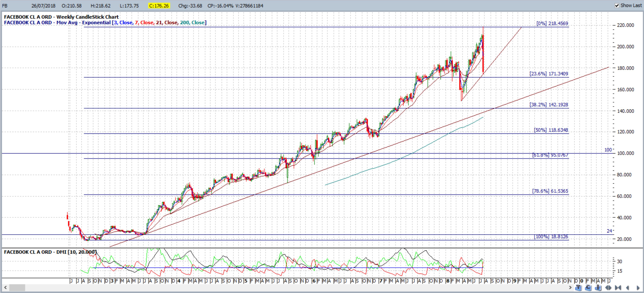644x293 pixels.
Task: Click the high price H:218.62
Action: point(101,6)
